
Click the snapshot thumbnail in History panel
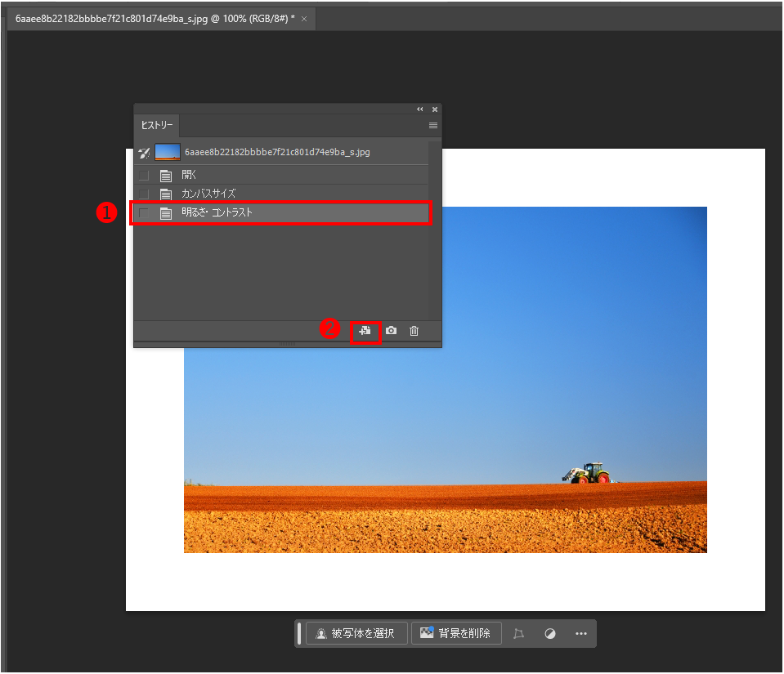point(168,152)
